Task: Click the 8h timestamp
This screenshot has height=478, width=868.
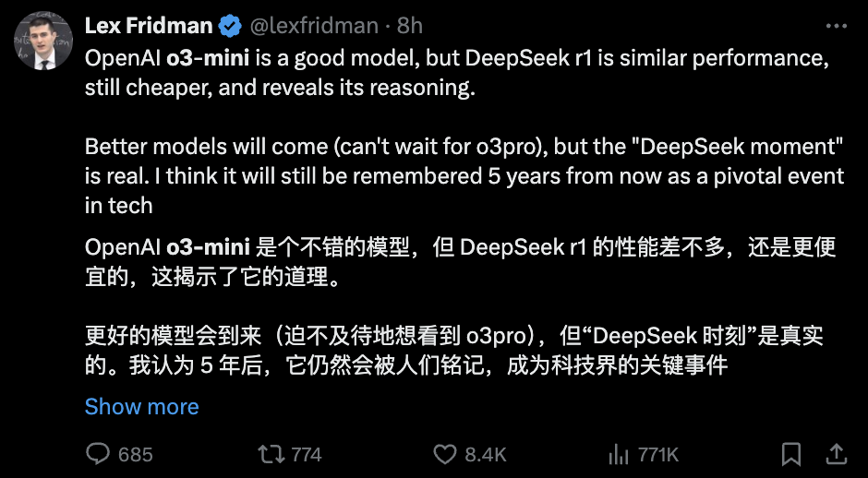Action: point(410,26)
